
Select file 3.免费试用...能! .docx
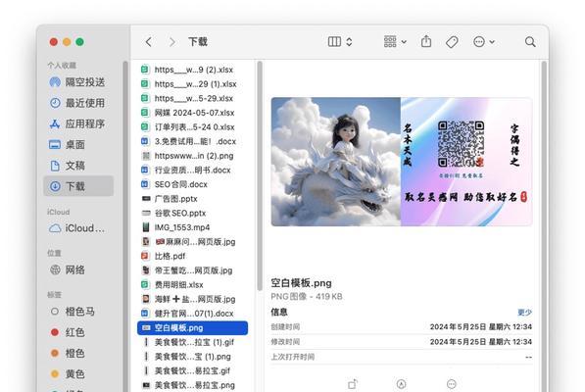pos(192,141)
